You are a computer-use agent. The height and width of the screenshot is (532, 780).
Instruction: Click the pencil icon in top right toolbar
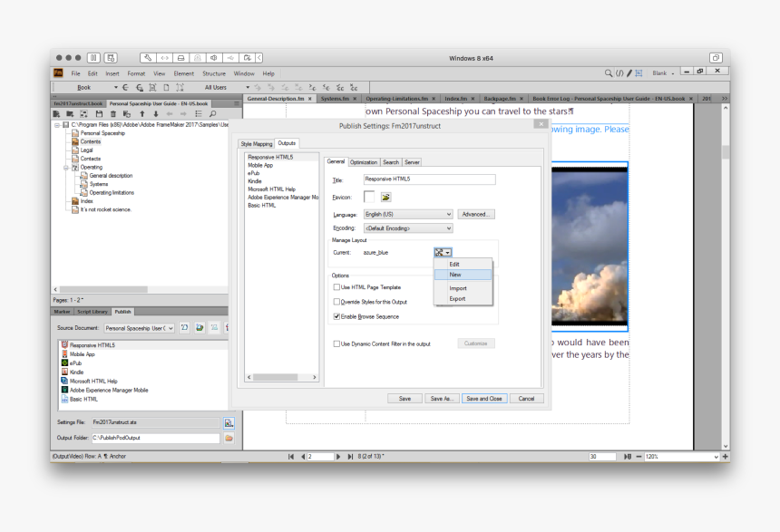pos(629,73)
